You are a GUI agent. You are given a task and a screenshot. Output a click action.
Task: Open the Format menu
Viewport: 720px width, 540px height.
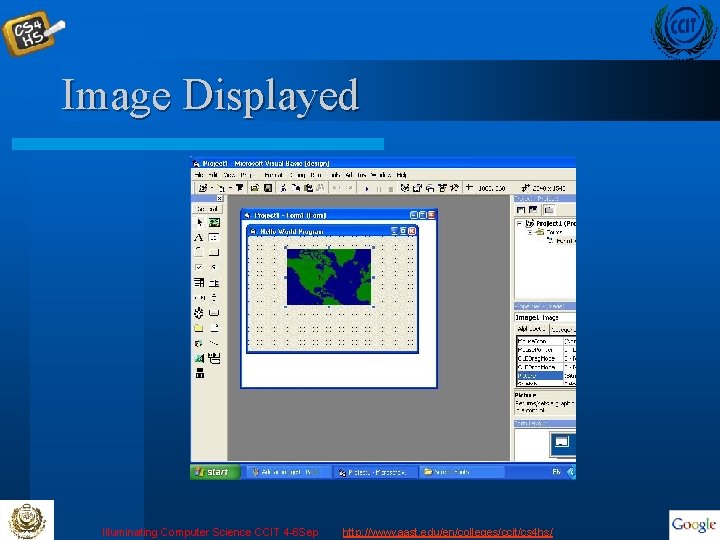coord(273,175)
